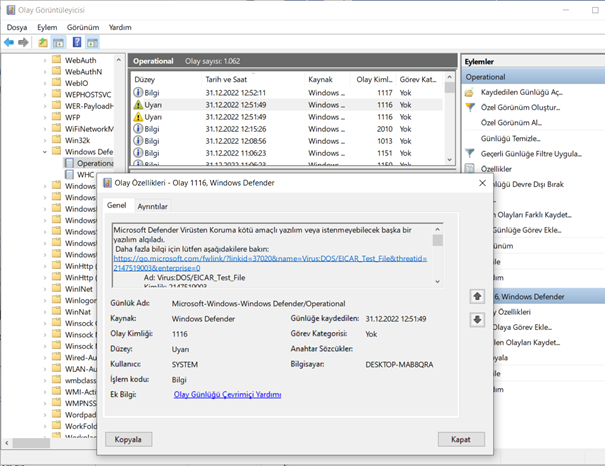Click the WFP folder icon
605x466 pixels.
pyautogui.click(x=57, y=117)
